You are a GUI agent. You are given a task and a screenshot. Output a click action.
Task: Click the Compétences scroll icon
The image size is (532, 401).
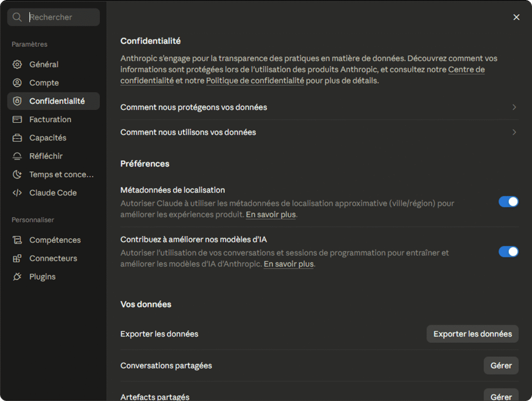click(x=17, y=240)
